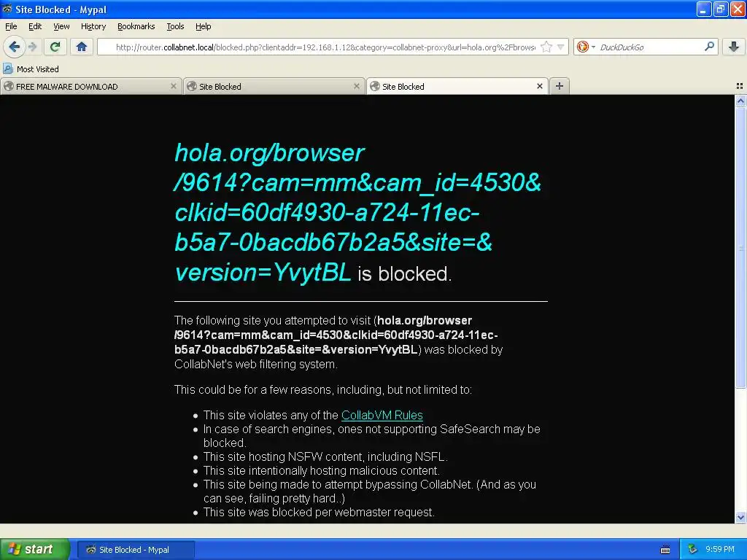Close the FREE MALWARE DOWNLOAD tab
The image size is (747, 560).
[174, 86]
